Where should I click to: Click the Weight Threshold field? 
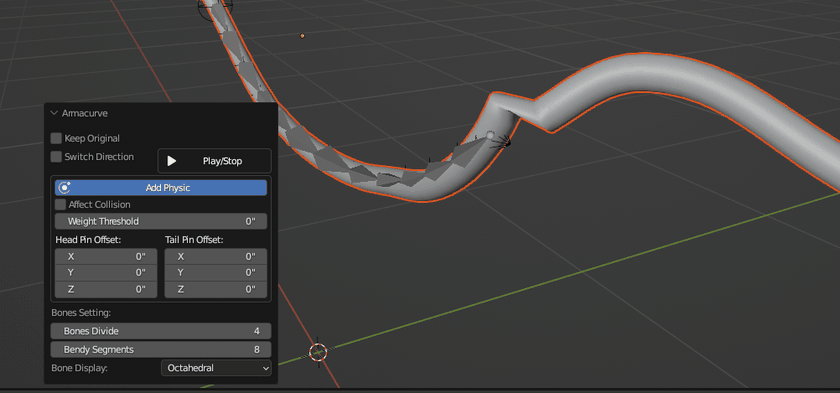161,221
